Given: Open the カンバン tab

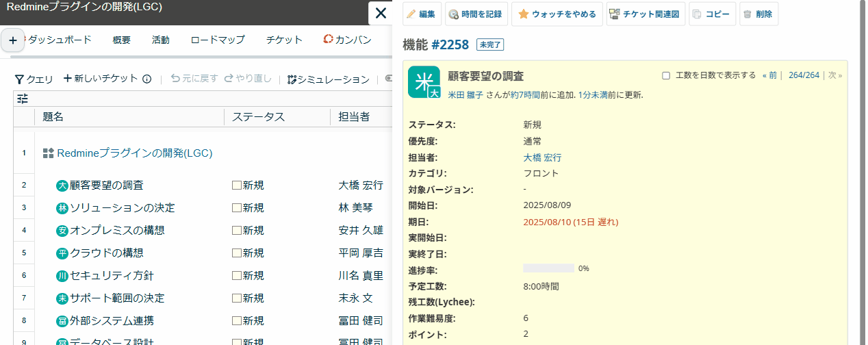Looking at the screenshot, I should [348, 40].
